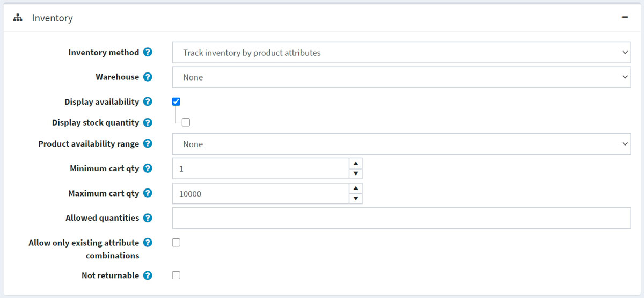Enable the Display stock quantity checkbox

[x=186, y=122]
